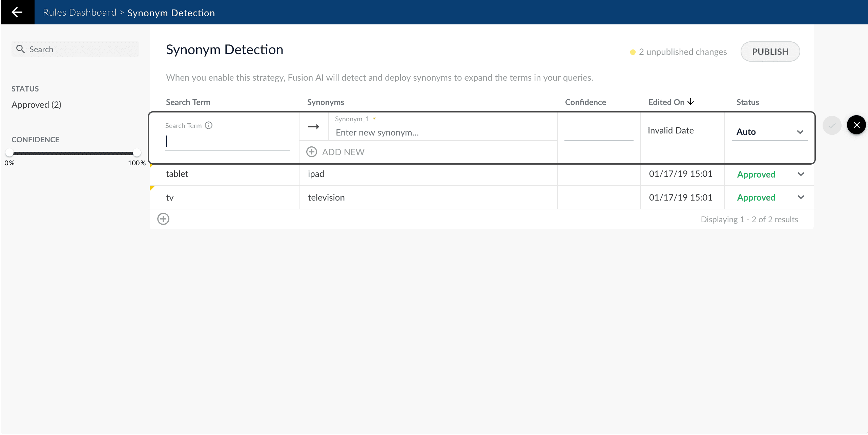Click the black cancel X icon
The image size is (868, 435).
pos(856,125)
